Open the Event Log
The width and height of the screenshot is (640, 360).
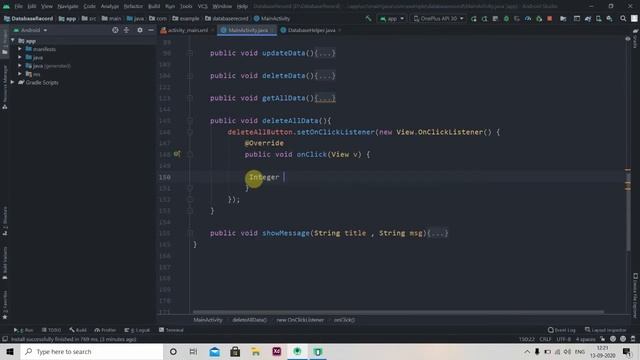click(562, 330)
